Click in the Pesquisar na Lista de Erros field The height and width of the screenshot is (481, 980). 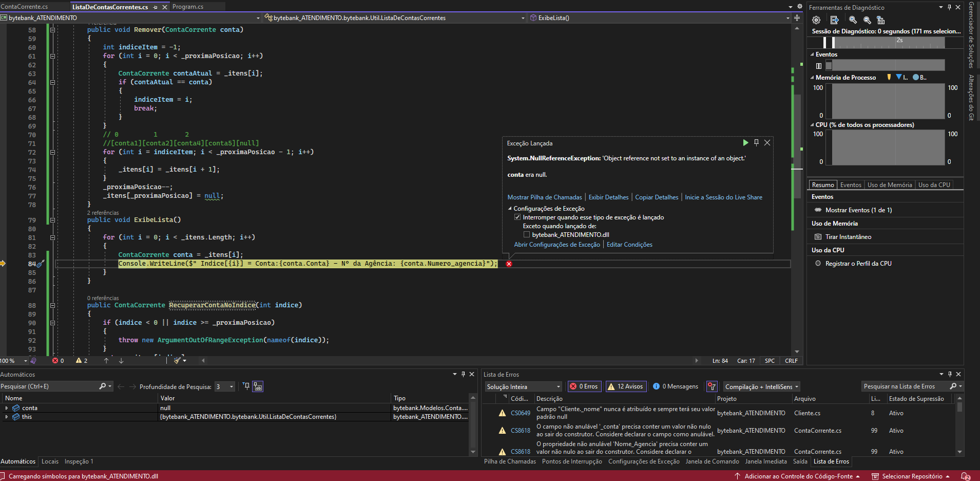click(906, 386)
